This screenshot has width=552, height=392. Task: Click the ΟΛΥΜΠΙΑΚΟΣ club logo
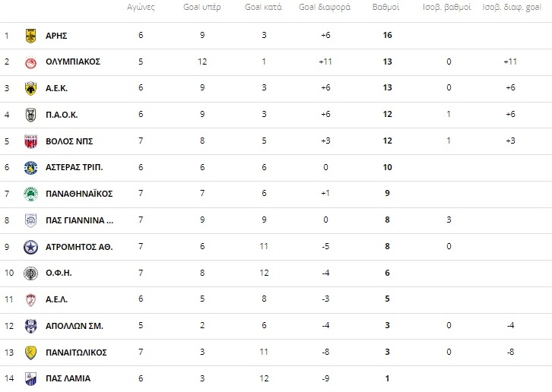click(x=30, y=62)
